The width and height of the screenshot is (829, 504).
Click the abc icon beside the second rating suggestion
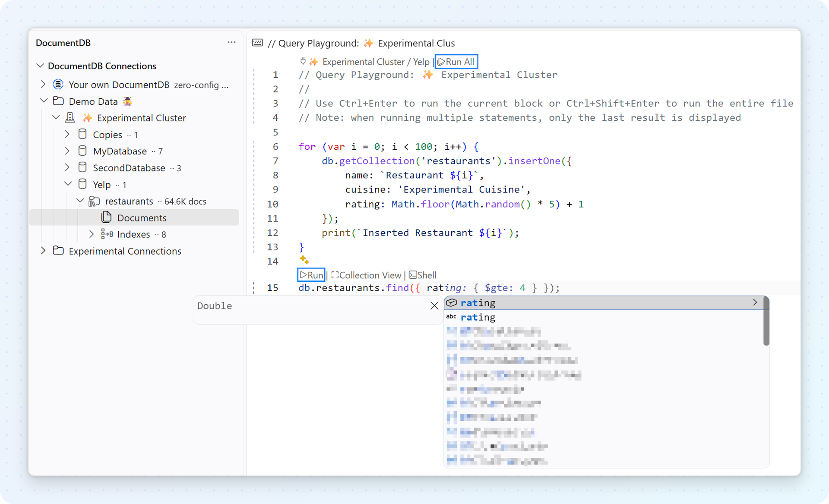tap(452, 317)
